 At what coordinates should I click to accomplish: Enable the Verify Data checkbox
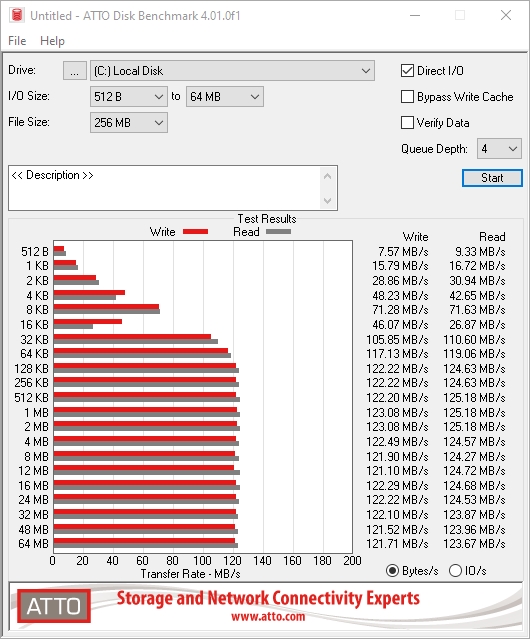pos(407,123)
